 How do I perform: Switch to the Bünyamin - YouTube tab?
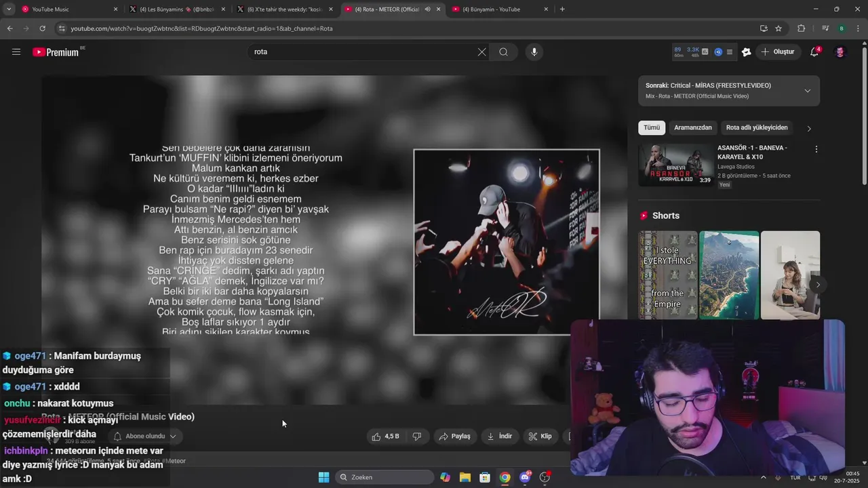tap(499, 9)
